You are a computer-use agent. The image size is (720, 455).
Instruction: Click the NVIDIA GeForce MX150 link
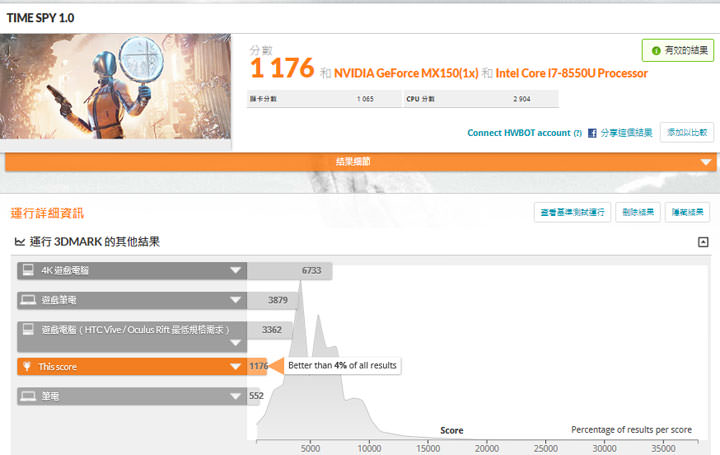tap(407, 73)
